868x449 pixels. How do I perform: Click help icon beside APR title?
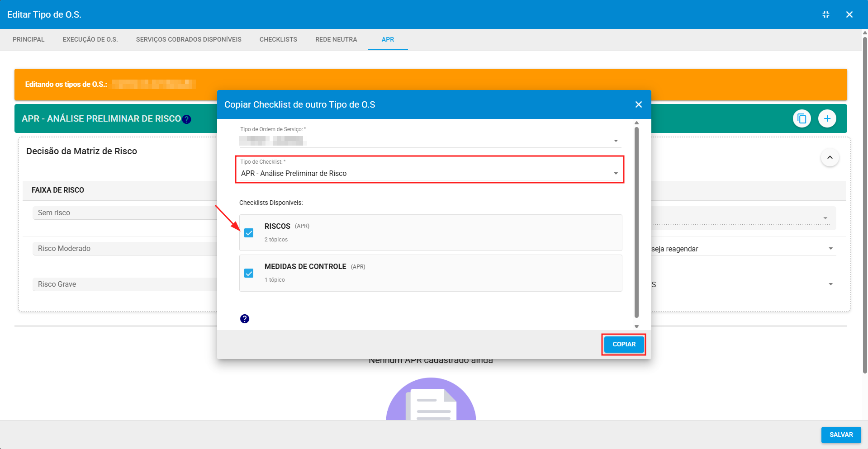(187, 119)
